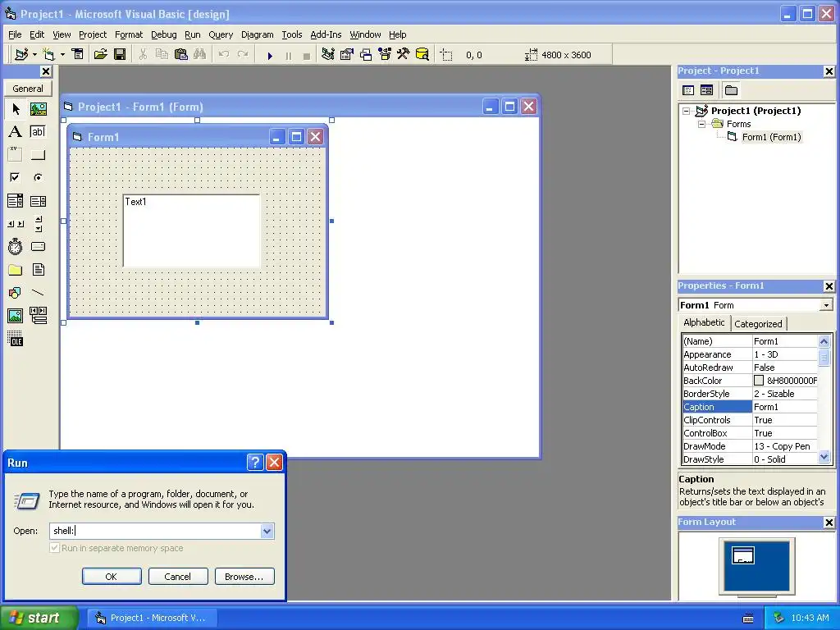
Task: Select the Line tool in the toolbox
Action: click(x=38, y=293)
